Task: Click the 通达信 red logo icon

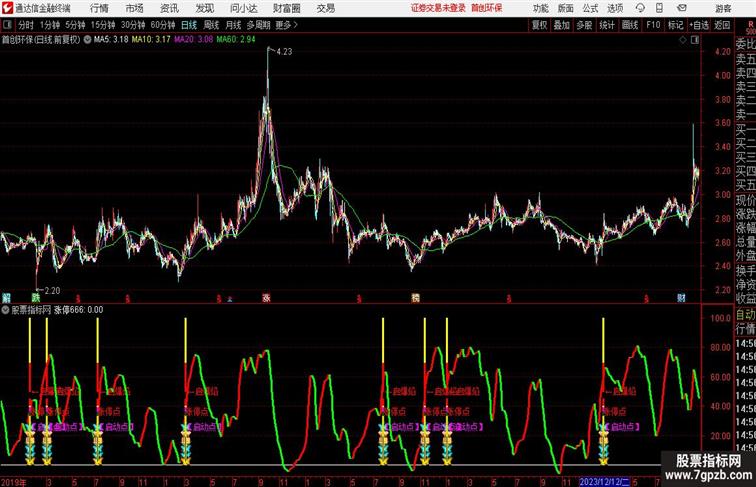Action: tap(7, 8)
